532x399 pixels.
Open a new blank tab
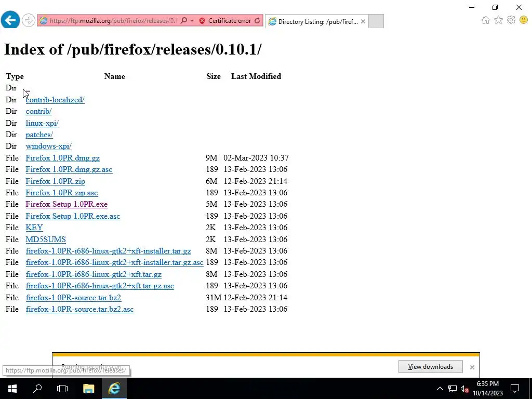[x=376, y=21]
